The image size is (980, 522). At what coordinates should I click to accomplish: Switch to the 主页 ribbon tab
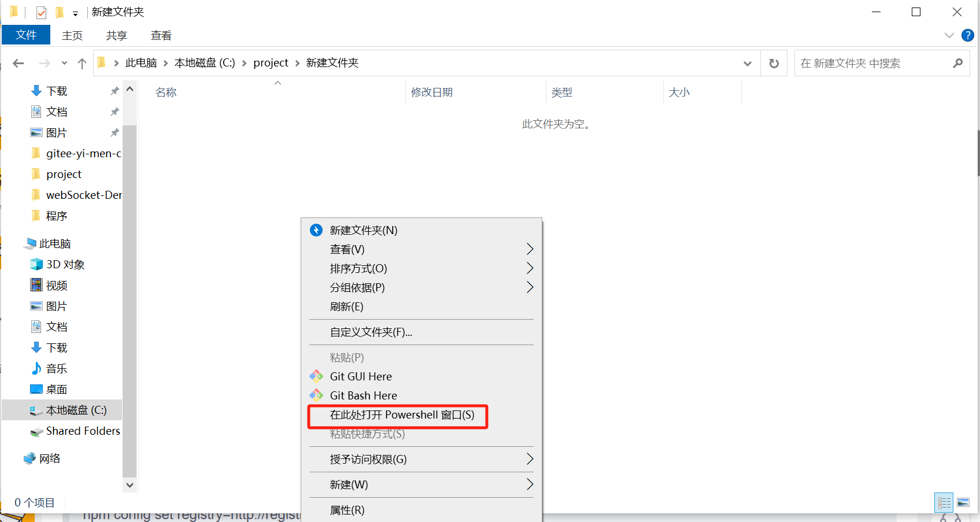point(72,35)
